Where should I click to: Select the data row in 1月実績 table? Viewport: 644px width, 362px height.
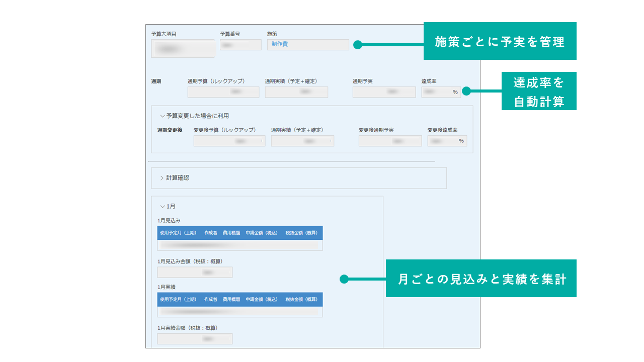point(240,312)
